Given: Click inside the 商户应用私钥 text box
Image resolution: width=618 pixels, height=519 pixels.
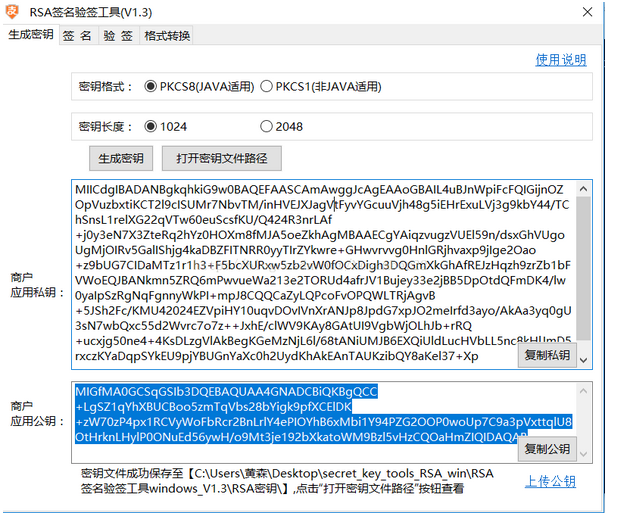Looking at the screenshot, I should pyautogui.click(x=300, y=270).
